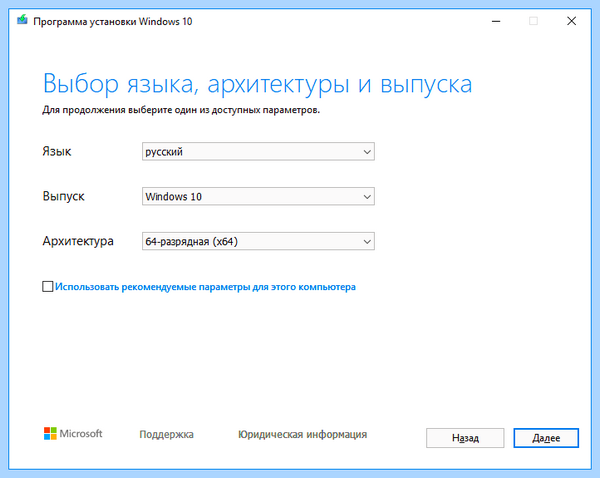Open the Язык dropdown showing русский
600x478 pixels.
pyautogui.click(x=258, y=152)
